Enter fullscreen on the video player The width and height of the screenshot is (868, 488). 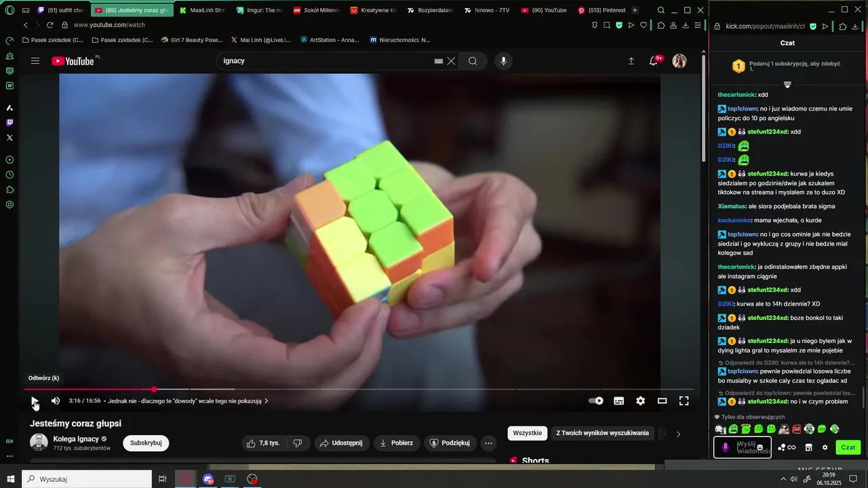tap(684, 401)
